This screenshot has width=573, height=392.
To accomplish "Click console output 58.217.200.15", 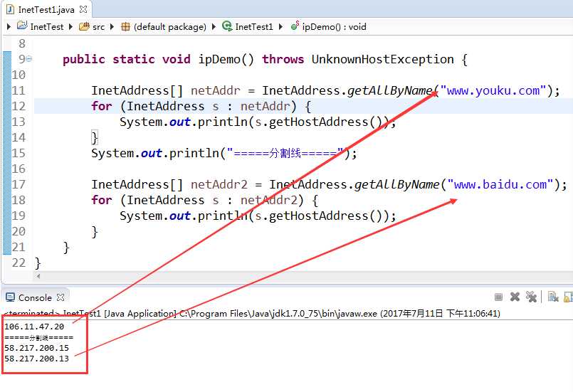I will pos(36,348).
